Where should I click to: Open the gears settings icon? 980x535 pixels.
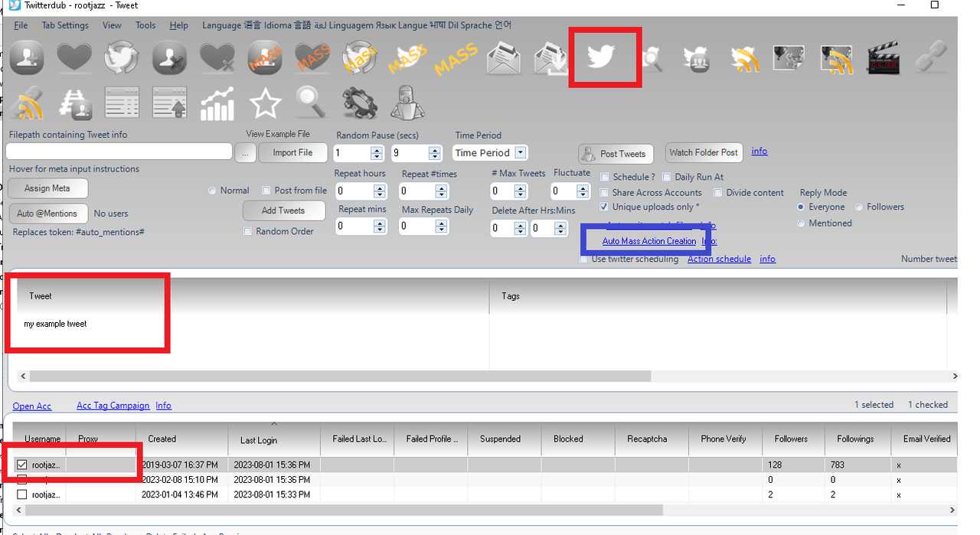click(x=360, y=103)
